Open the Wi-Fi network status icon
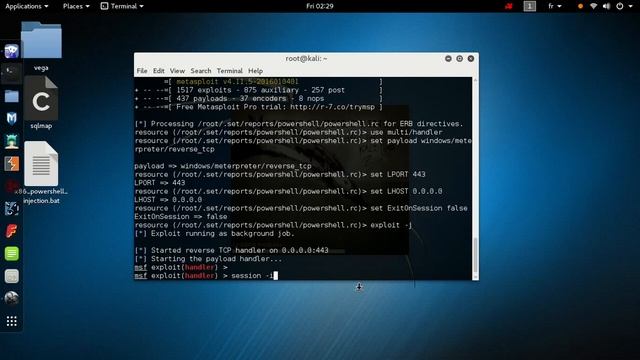The image size is (640, 360). 593,6
